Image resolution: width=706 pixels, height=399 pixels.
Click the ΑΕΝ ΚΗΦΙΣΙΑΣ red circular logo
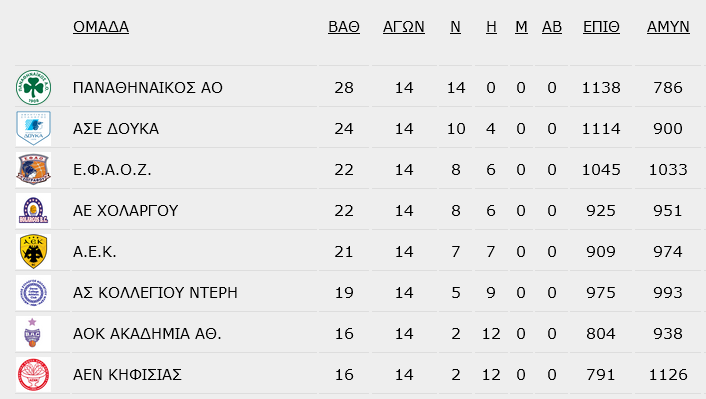pos(33,375)
